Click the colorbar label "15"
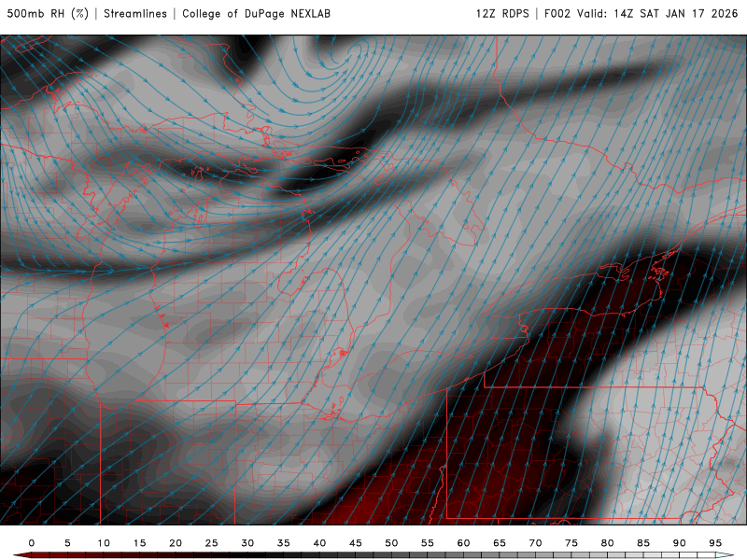The image size is (747, 560). (139, 543)
